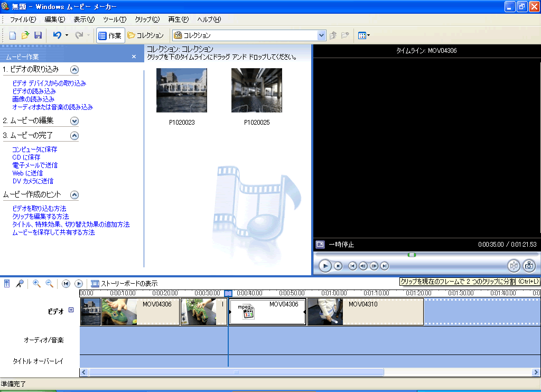Click the timeline zoom in magnifier
The image size is (541, 392).
click(x=36, y=284)
